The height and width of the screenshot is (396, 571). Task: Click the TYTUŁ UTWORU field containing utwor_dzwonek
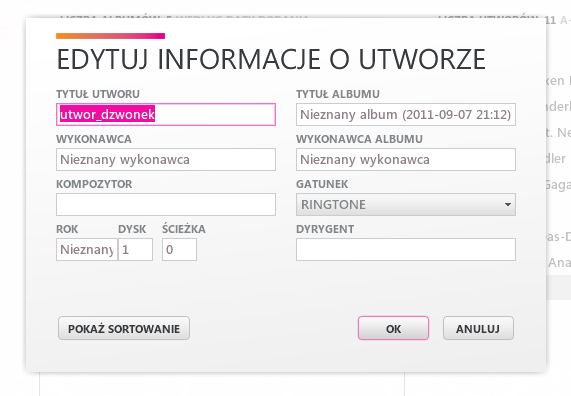[166, 114]
